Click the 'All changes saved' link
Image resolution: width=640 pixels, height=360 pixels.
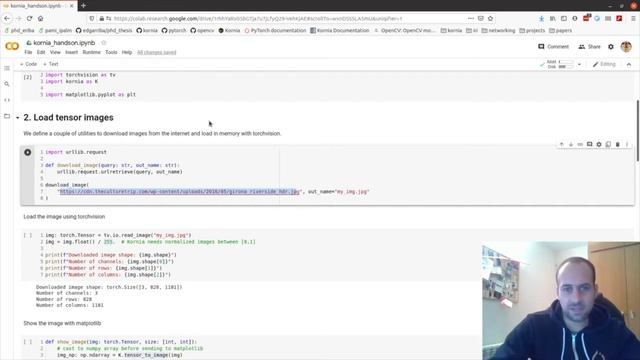[157, 52]
